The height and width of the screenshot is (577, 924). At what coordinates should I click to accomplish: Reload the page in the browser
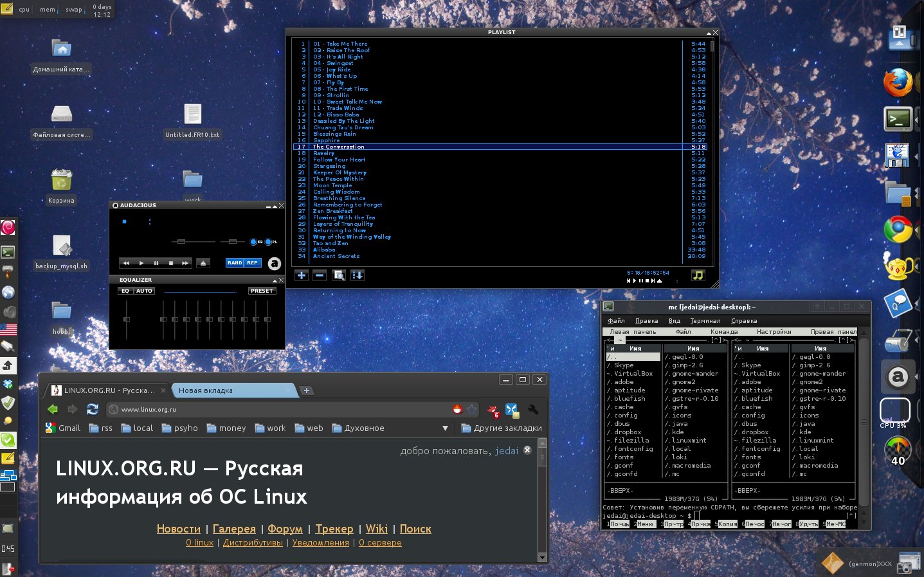[x=93, y=409]
